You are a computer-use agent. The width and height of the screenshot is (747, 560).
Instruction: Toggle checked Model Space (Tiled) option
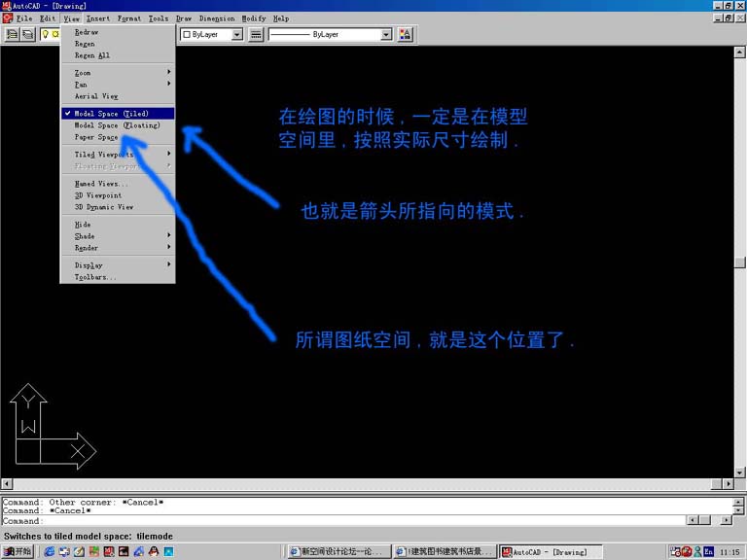(118, 114)
